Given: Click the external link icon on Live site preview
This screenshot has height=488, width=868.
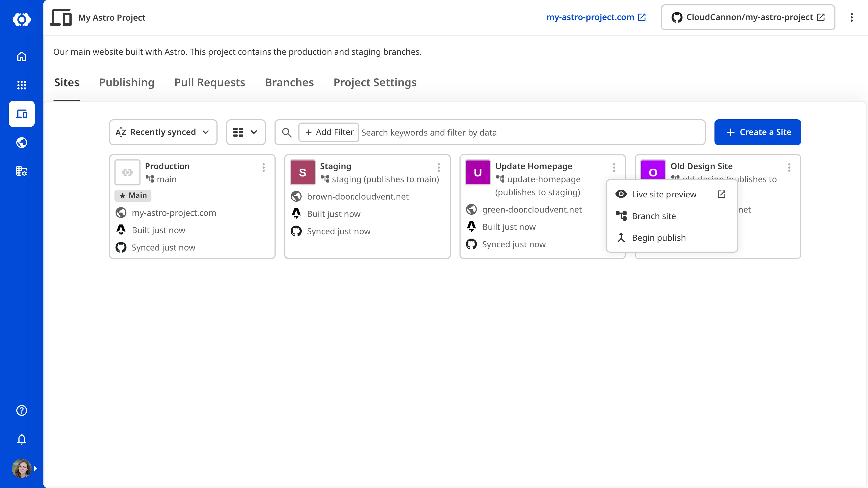Looking at the screenshot, I should point(722,194).
